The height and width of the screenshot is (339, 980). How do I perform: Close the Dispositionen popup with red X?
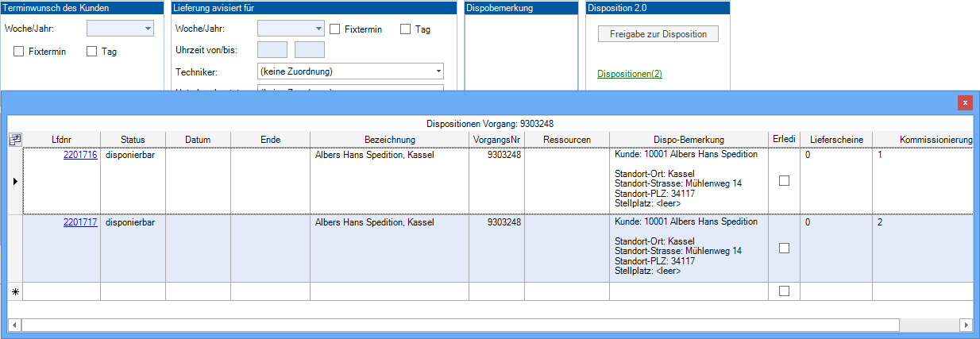(964, 103)
